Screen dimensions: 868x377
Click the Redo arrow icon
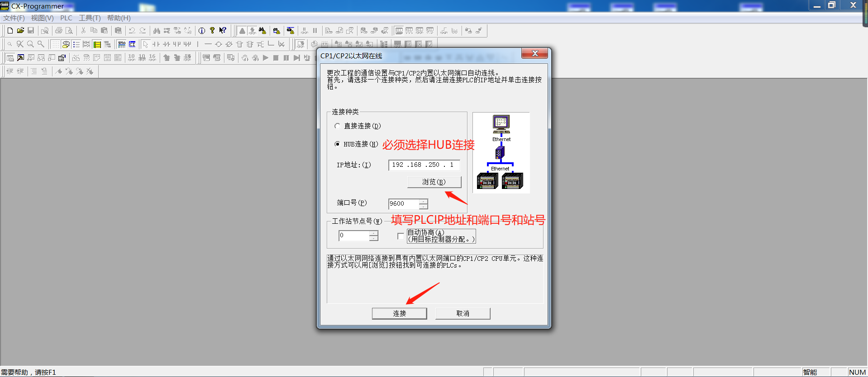[x=143, y=31]
